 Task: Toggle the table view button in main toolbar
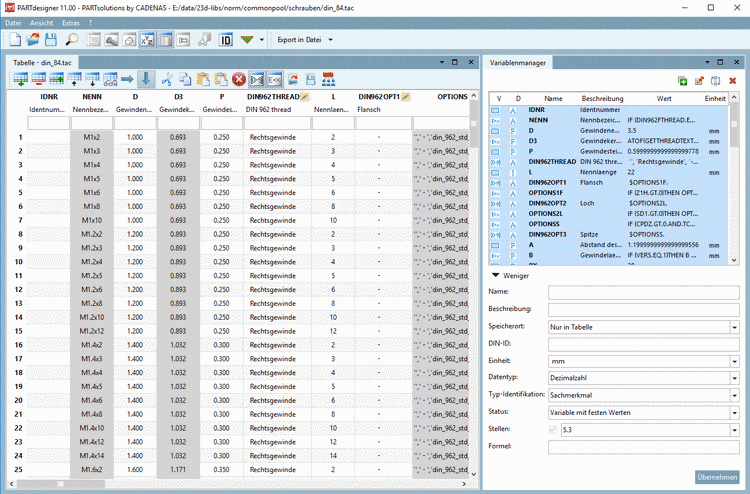coord(167,40)
